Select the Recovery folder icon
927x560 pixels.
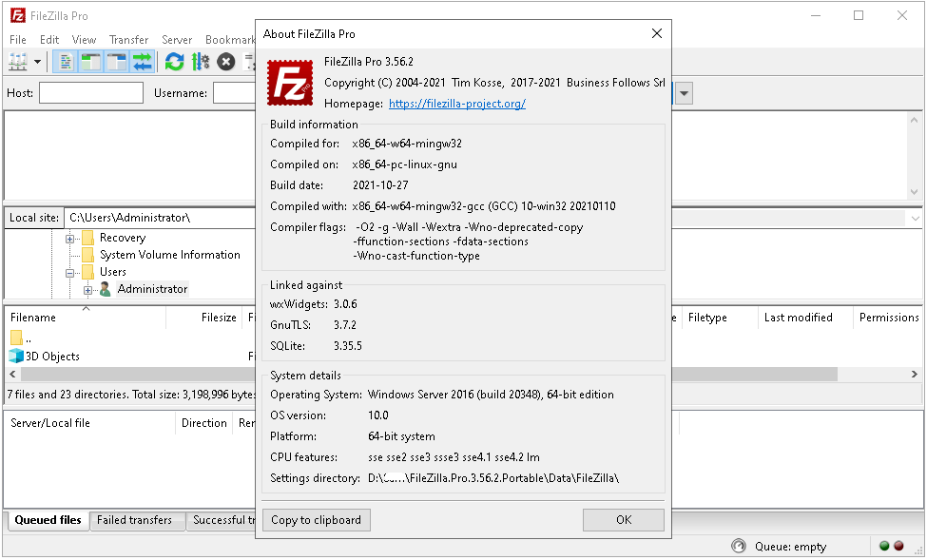tap(88, 238)
